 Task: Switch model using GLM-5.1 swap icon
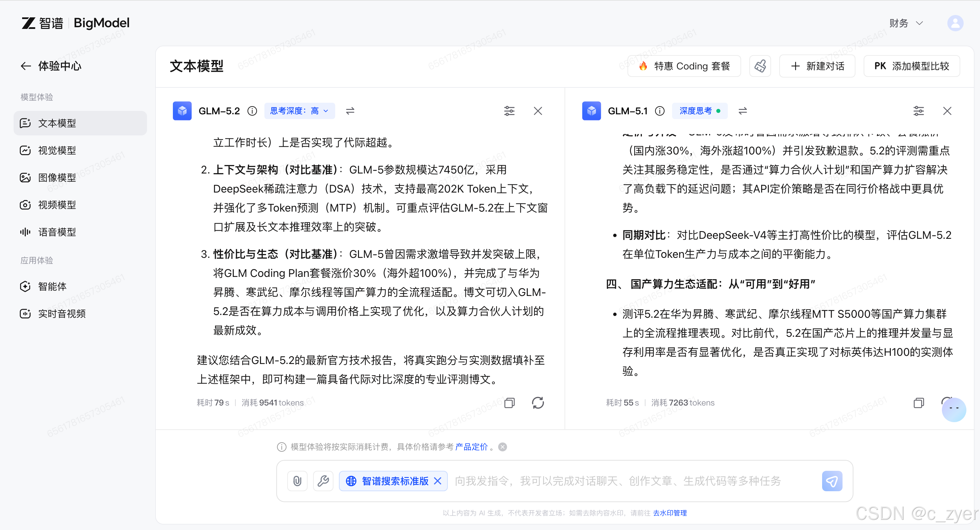[742, 111]
